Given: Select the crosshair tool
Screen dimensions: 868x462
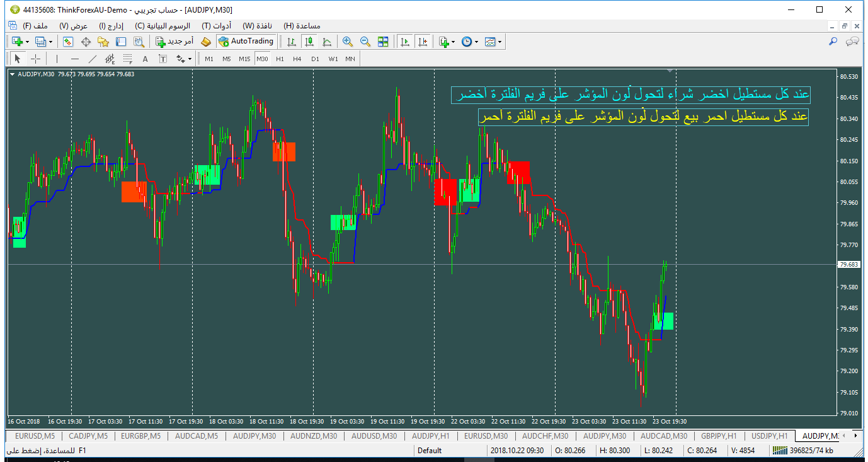Looking at the screenshot, I should (36, 59).
